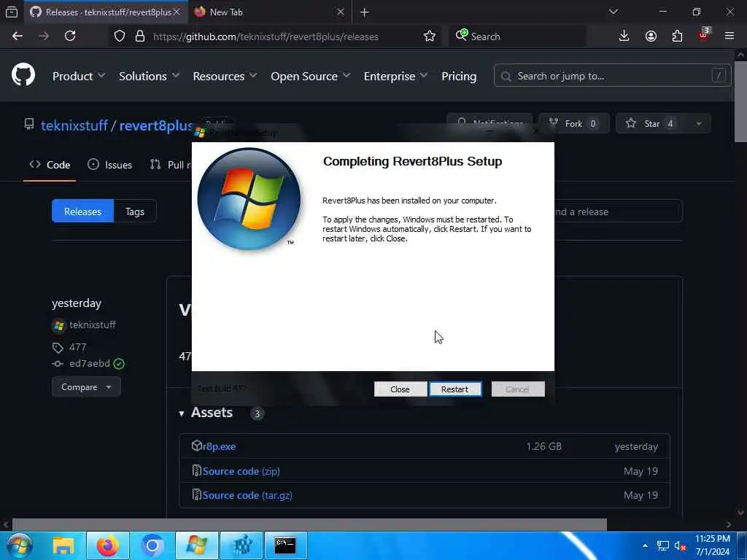Open File Explorer from the taskbar
Screen dimensions: 747x560
pyautogui.click(x=63, y=545)
